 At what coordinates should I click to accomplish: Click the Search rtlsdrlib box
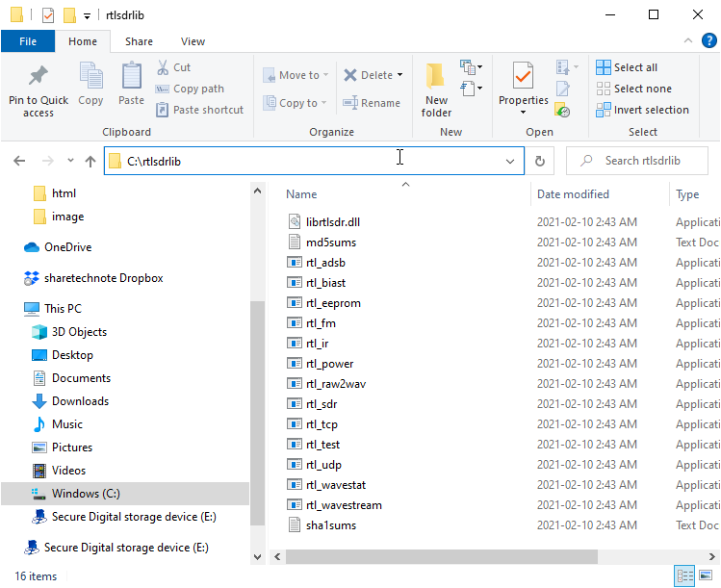pos(637,161)
